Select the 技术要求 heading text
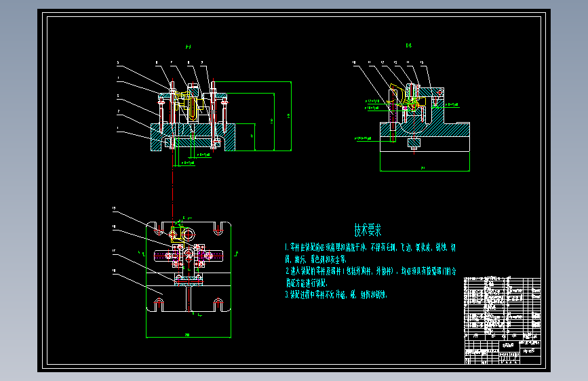588x381 pixels. pyautogui.click(x=368, y=230)
